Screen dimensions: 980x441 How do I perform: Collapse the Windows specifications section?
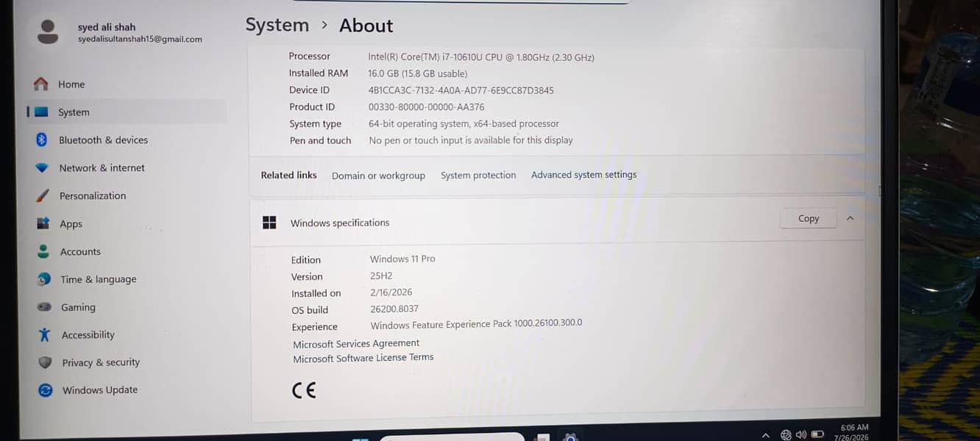851,218
